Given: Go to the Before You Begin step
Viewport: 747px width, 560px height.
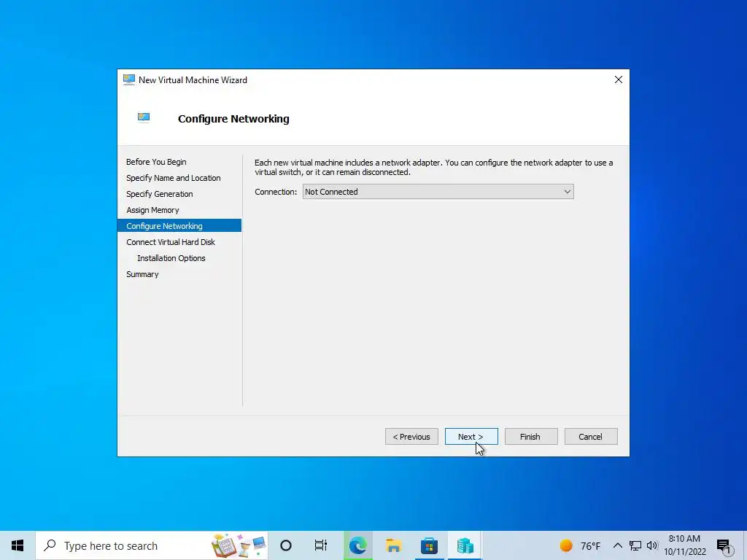Looking at the screenshot, I should click(x=156, y=162).
